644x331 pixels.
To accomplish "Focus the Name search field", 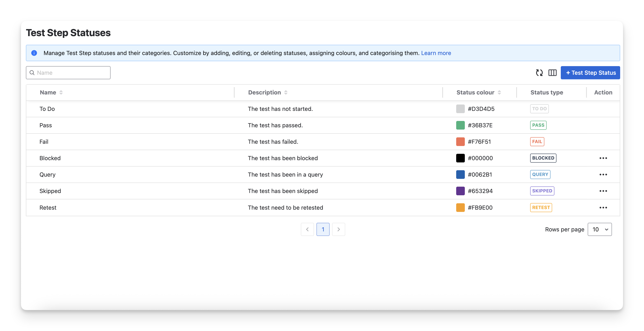I will tap(71, 73).
